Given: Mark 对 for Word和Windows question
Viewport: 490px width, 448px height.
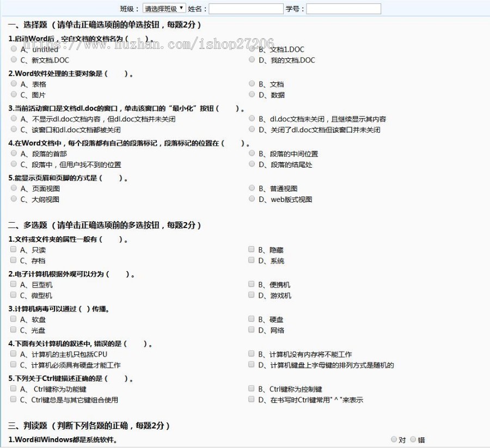Looking at the screenshot, I should point(394,439).
